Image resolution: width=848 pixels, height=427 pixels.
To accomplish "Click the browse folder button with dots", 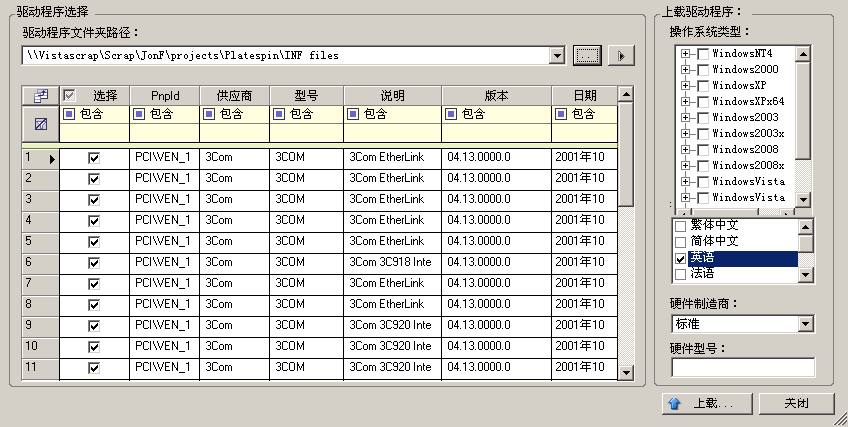I will pos(587,55).
